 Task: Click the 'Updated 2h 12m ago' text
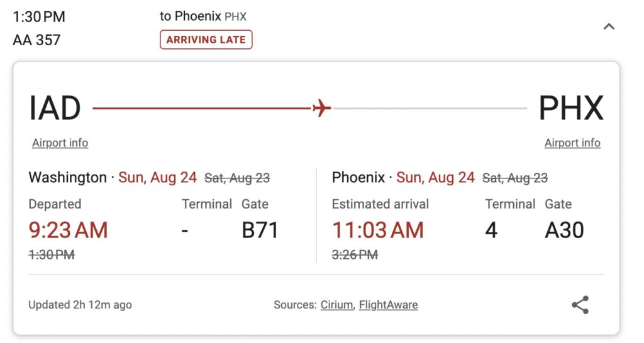[80, 305]
